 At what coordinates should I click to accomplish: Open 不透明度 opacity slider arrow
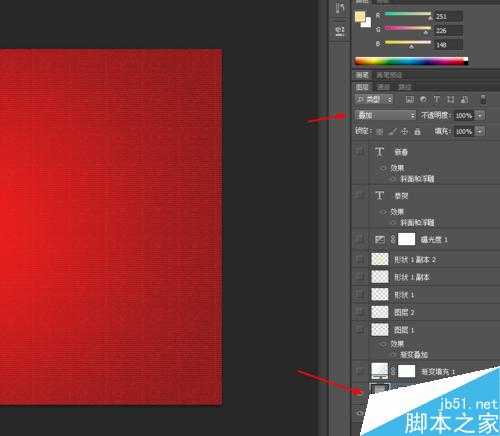click(480, 116)
